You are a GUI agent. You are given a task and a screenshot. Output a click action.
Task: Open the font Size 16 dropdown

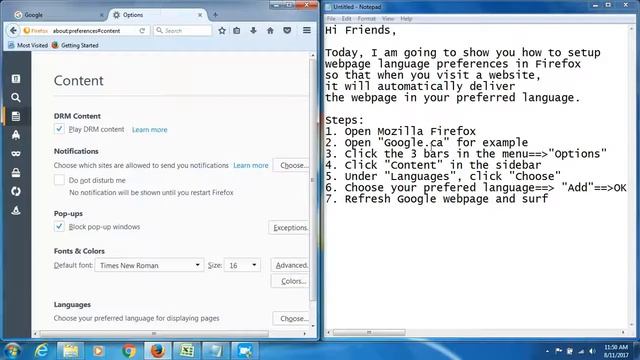point(242,265)
